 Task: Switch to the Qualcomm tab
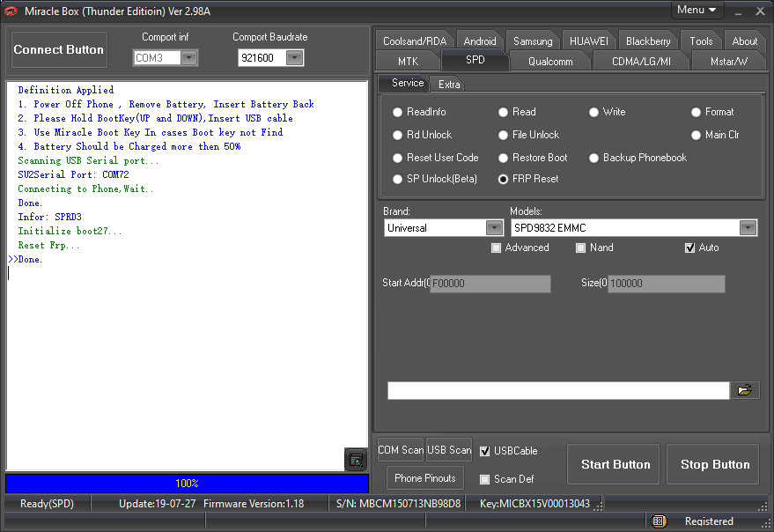click(x=550, y=62)
